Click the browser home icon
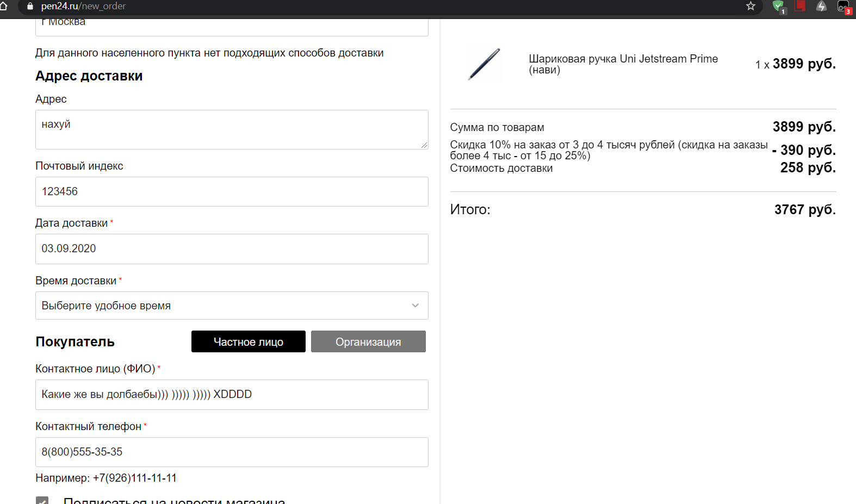This screenshot has width=856, height=504. 3,6
